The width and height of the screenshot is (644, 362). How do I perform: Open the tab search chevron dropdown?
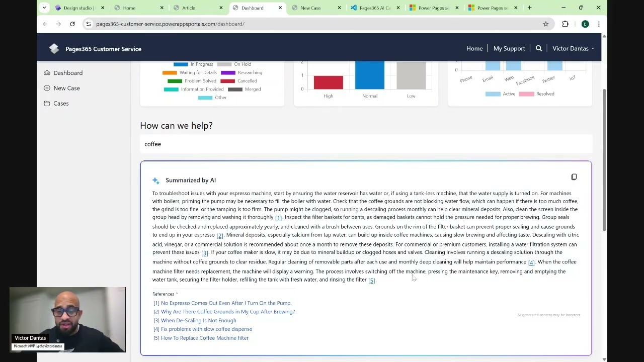(x=44, y=8)
